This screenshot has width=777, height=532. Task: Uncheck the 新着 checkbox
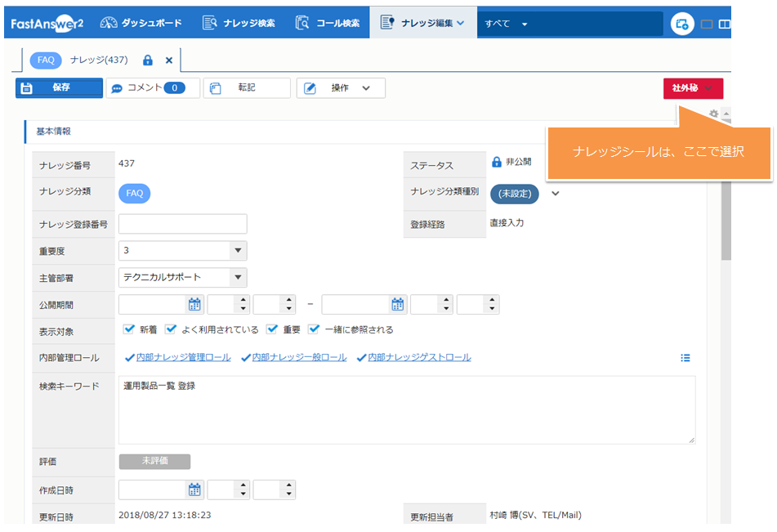click(128, 330)
